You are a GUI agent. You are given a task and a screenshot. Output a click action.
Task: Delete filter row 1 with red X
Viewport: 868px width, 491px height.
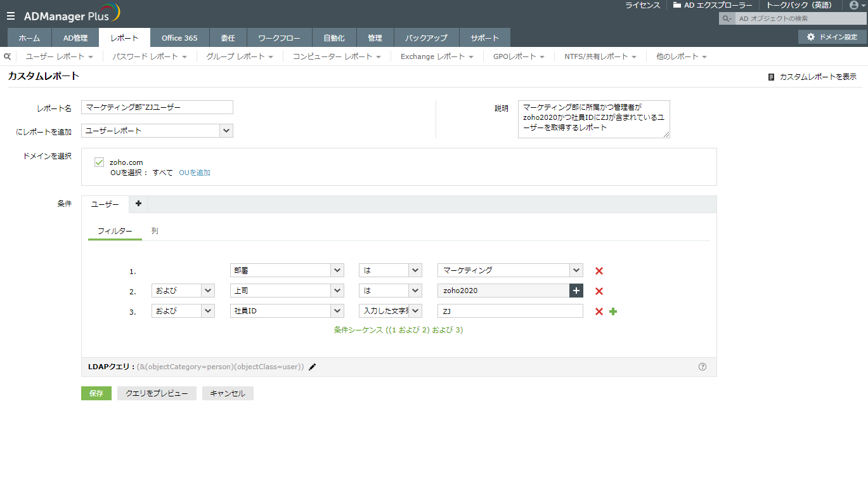click(599, 271)
